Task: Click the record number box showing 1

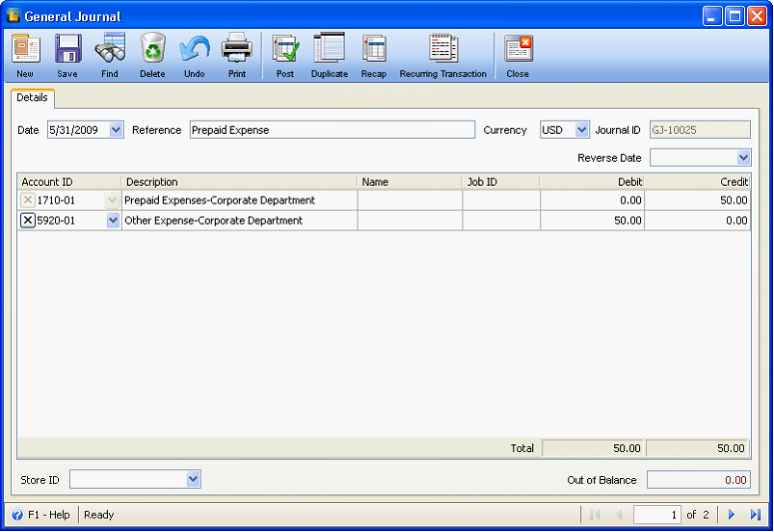Action: pos(657,515)
